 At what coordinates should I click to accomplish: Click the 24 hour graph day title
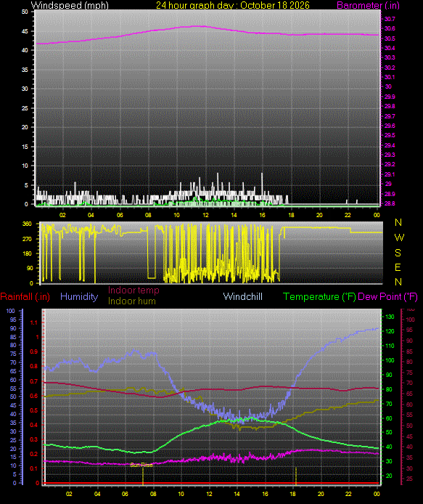click(232, 5)
